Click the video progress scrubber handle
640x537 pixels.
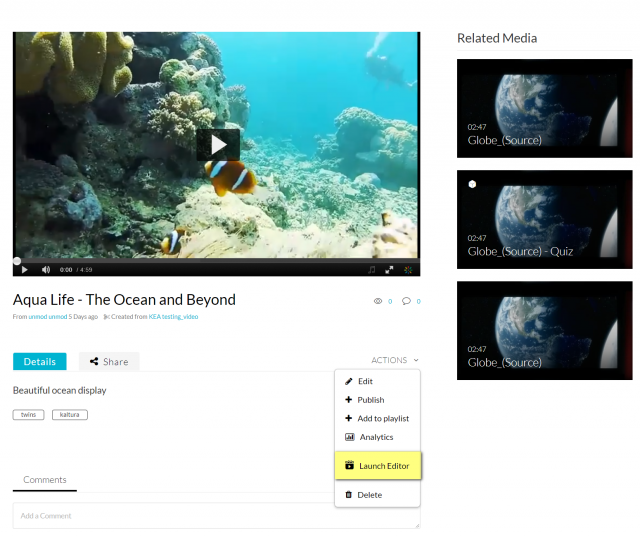(x=17, y=261)
